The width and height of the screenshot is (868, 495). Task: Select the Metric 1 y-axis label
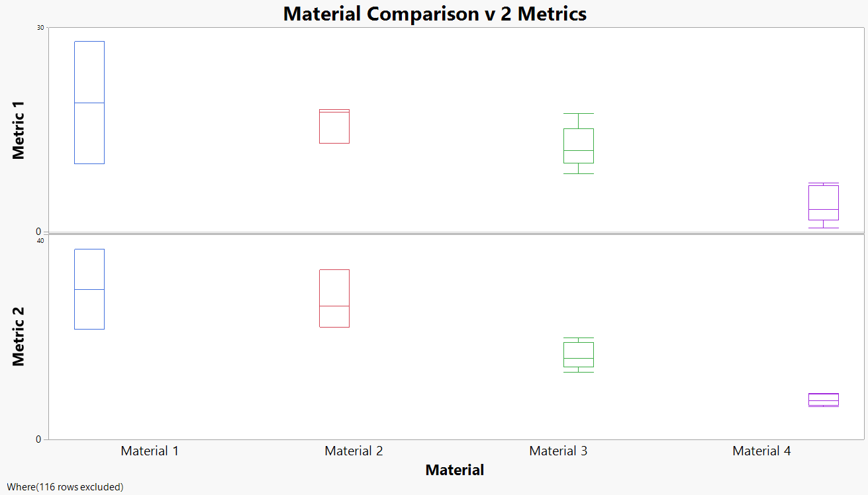click(19, 130)
